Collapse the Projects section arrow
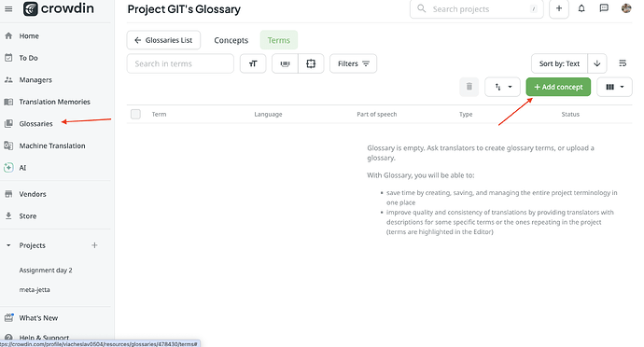The width and height of the screenshot is (644, 347). [8, 245]
